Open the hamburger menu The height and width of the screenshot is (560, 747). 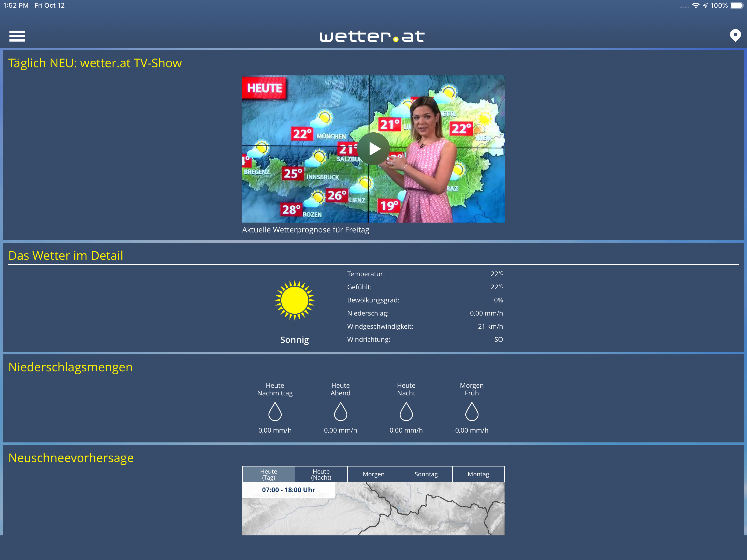tap(17, 36)
